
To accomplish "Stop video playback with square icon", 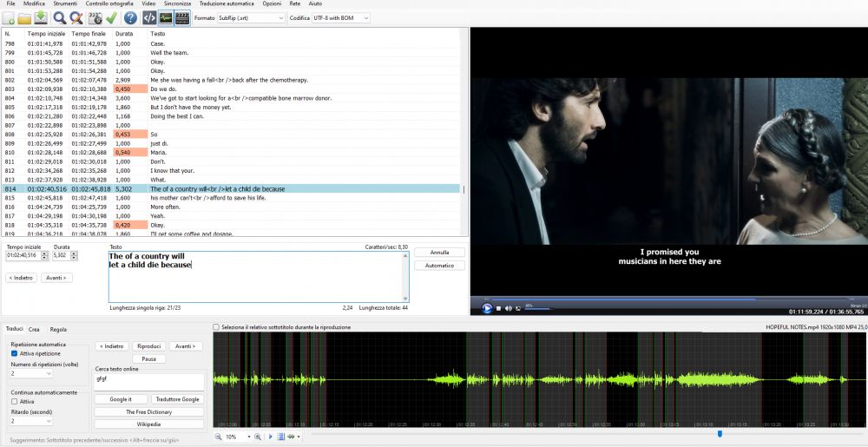I will pyautogui.click(x=499, y=309).
